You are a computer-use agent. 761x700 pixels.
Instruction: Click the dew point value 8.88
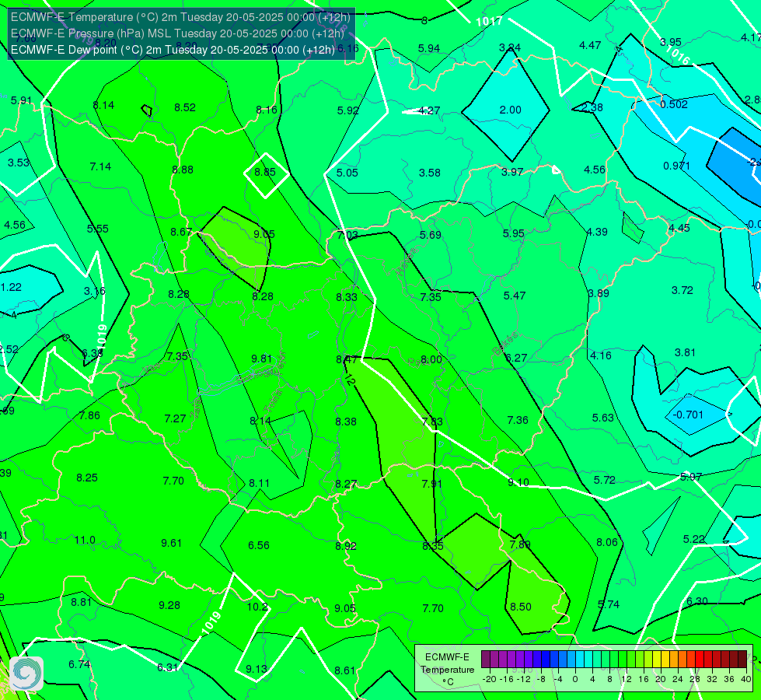(x=183, y=170)
